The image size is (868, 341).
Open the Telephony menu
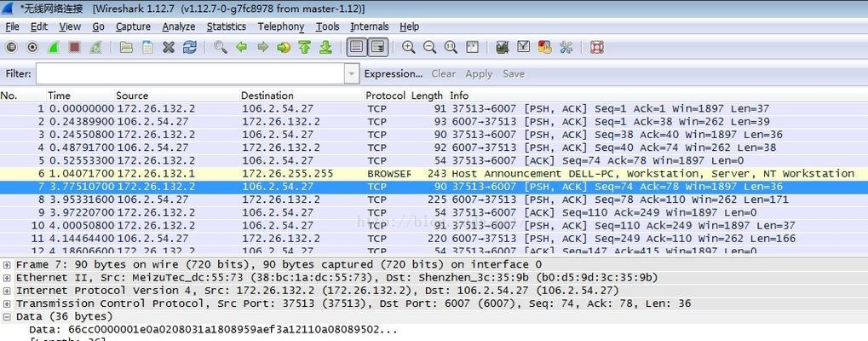coord(280,26)
